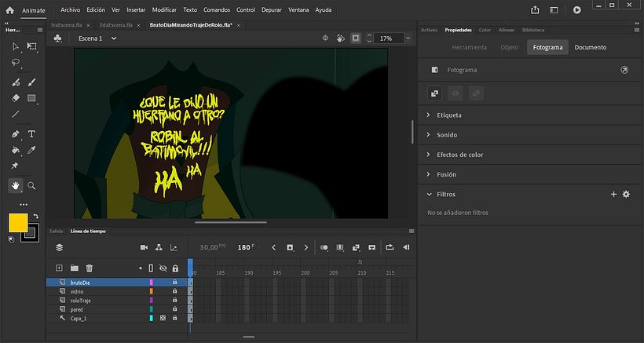The height and width of the screenshot is (343, 644).
Task: Select the Line tool
Action: pos(16,114)
